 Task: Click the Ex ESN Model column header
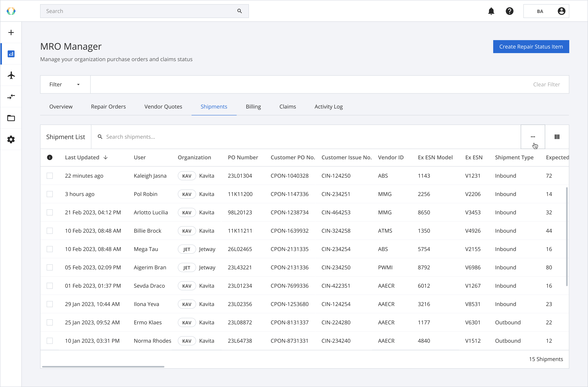(435, 157)
